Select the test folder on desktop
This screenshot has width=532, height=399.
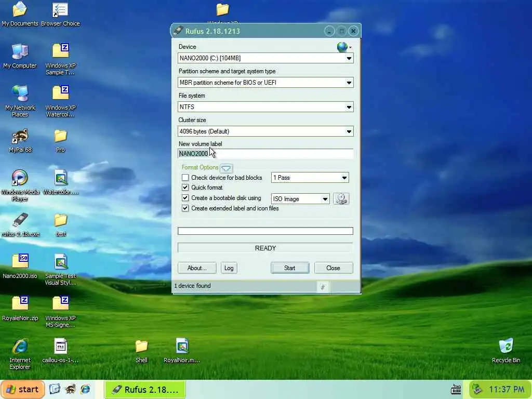pos(60,224)
